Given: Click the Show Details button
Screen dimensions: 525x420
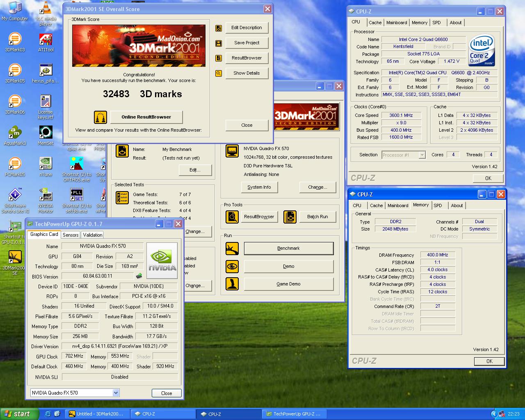Looking at the screenshot, I should click(x=247, y=73).
